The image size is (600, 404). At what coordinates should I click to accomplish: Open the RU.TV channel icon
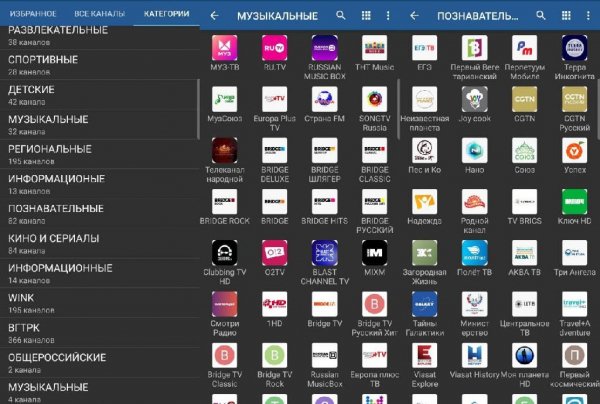[274, 48]
